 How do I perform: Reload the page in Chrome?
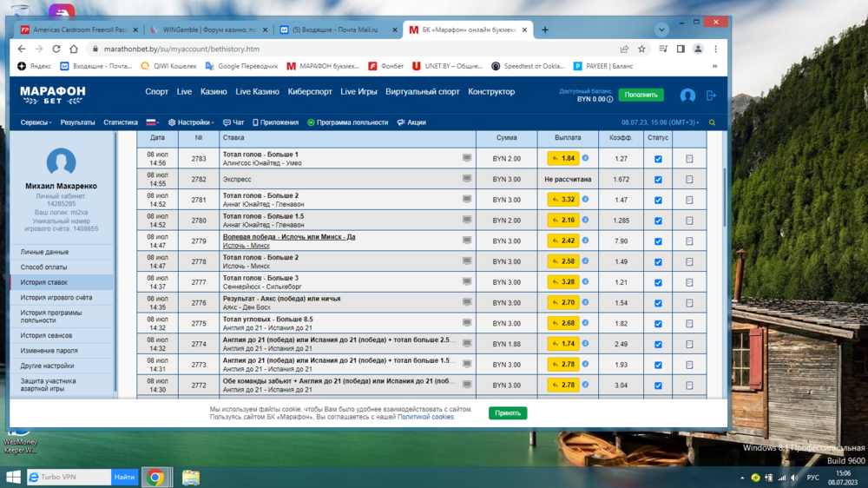coord(56,49)
